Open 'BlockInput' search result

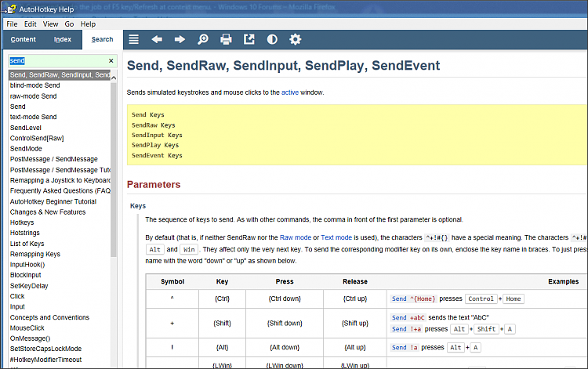(x=26, y=275)
